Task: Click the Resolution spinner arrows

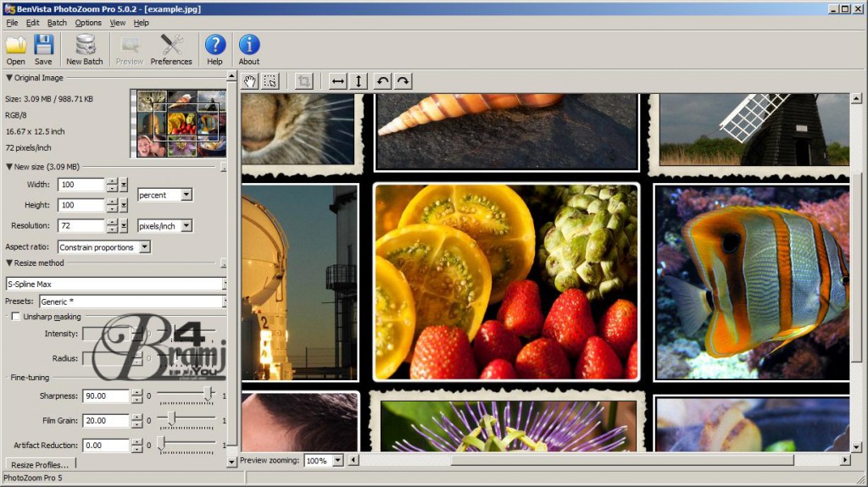Action: pos(112,226)
